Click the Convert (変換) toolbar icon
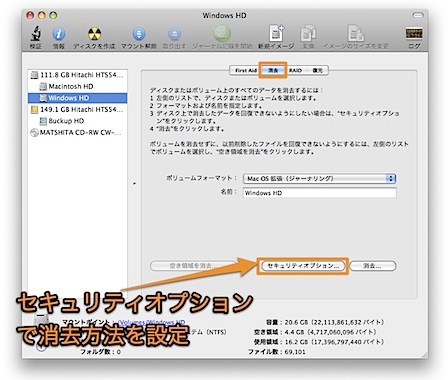 pos(308,33)
